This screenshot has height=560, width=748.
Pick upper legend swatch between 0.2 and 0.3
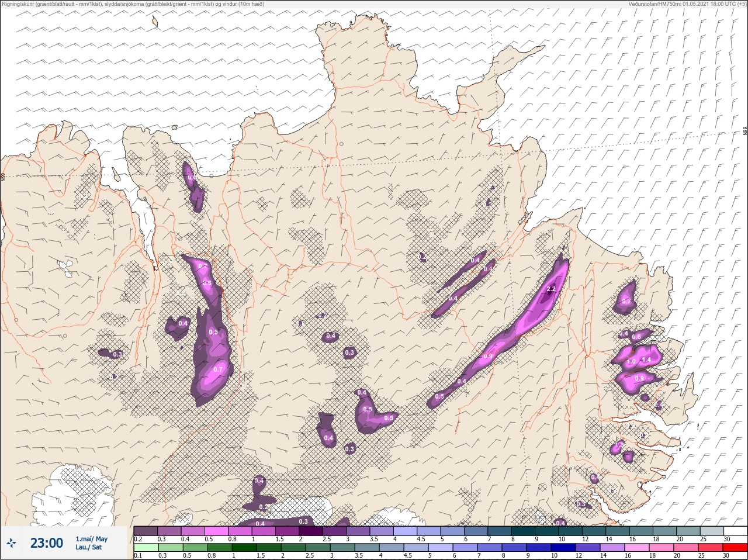(x=146, y=531)
